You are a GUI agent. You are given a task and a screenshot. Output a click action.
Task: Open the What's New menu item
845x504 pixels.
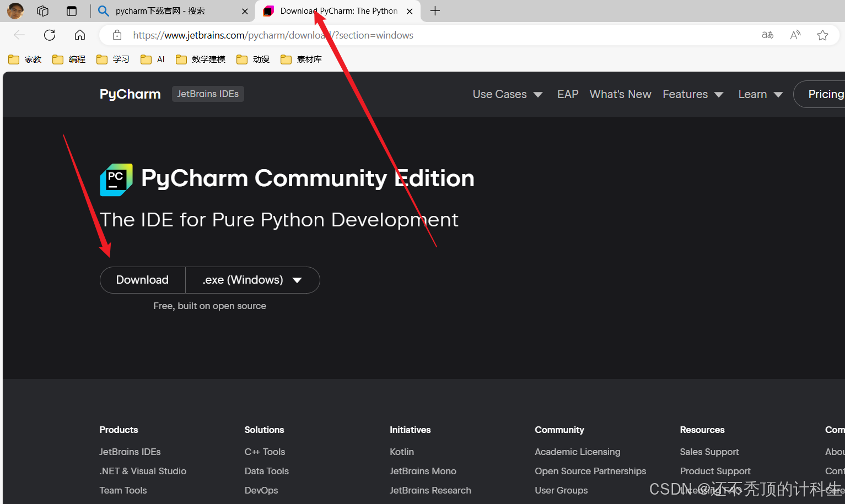pos(620,94)
